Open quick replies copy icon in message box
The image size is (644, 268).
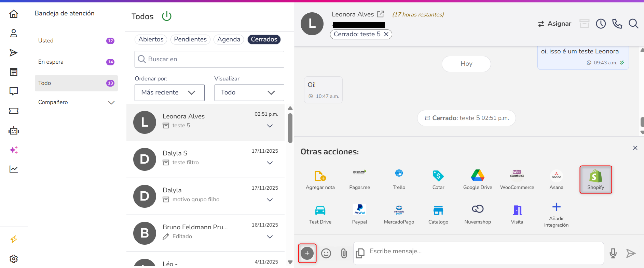pyautogui.click(x=360, y=253)
